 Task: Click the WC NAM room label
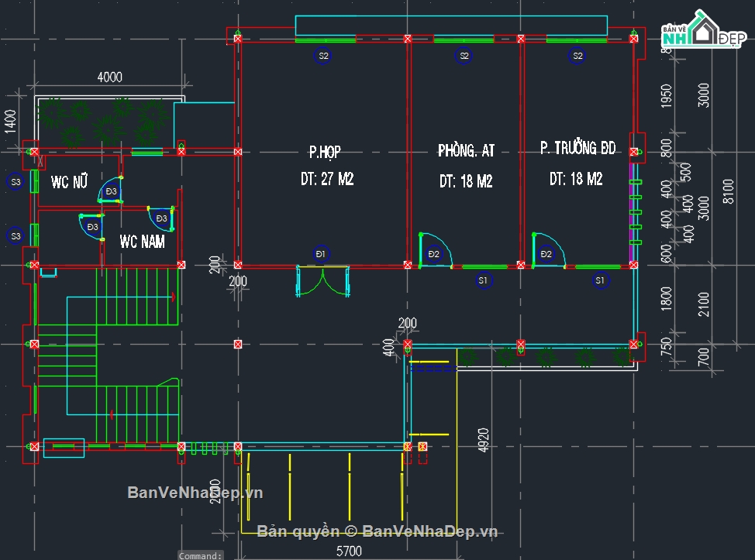point(142,242)
